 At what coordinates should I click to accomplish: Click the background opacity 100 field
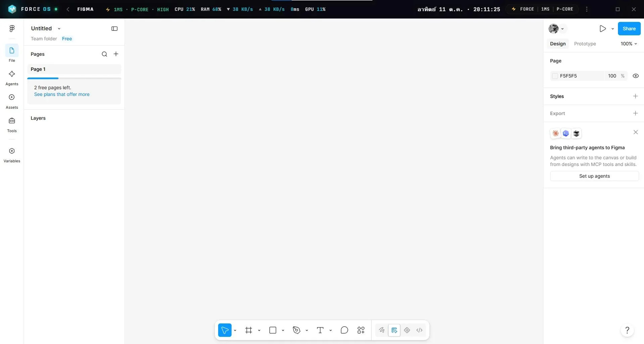612,76
